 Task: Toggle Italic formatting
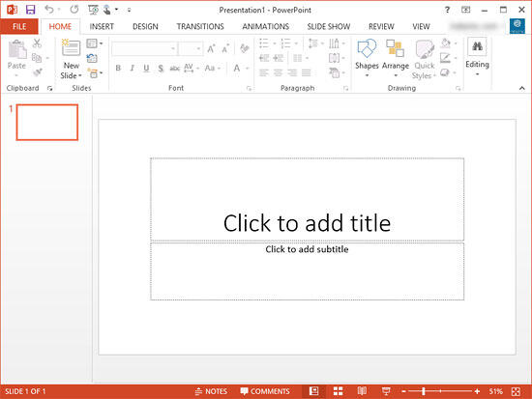132,69
